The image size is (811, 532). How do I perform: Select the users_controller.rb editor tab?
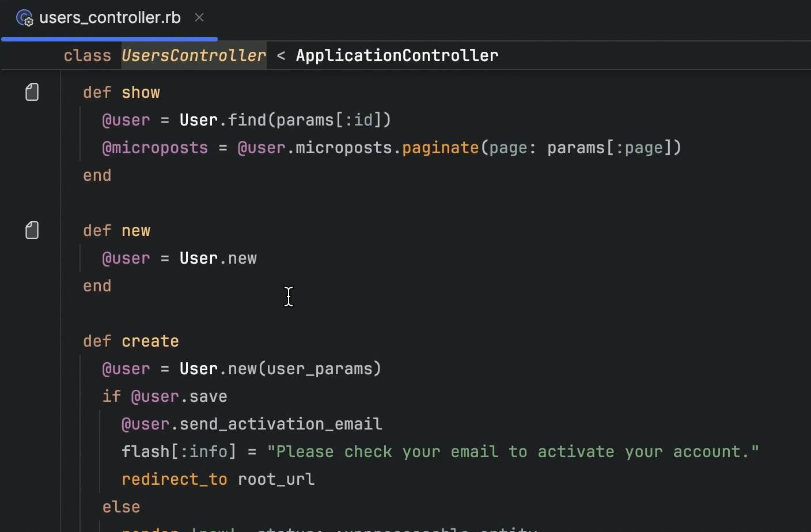click(x=109, y=18)
